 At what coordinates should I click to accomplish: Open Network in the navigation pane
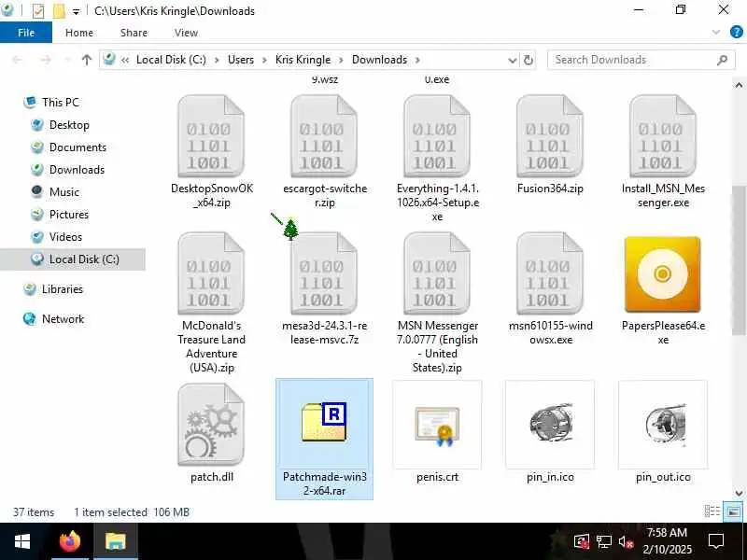(63, 318)
